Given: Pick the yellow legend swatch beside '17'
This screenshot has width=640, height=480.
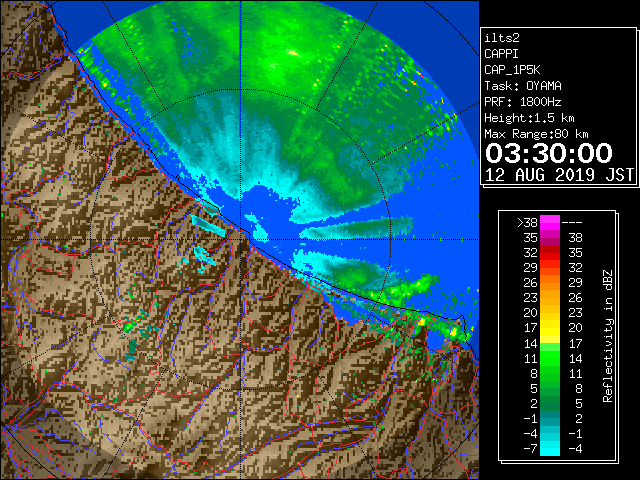Looking at the screenshot, I should [550, 328].
